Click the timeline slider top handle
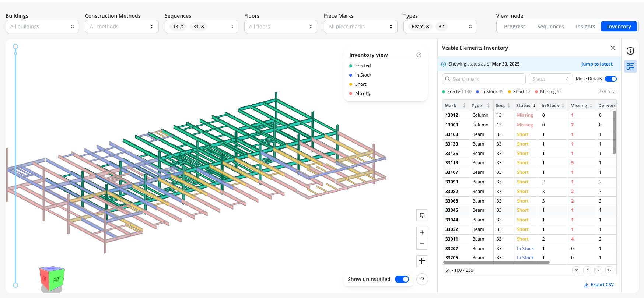 coord(15,46)
